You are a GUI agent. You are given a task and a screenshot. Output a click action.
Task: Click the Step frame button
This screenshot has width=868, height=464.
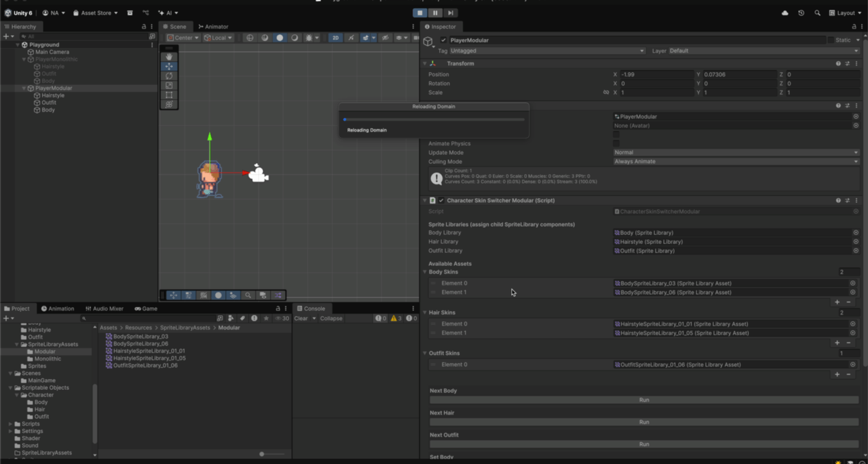[450, 13]
